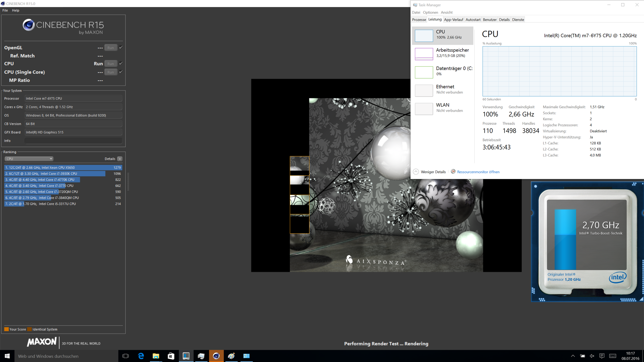Expand the ranking Details arrow button

pyautogui.click(x=120, y=159)
